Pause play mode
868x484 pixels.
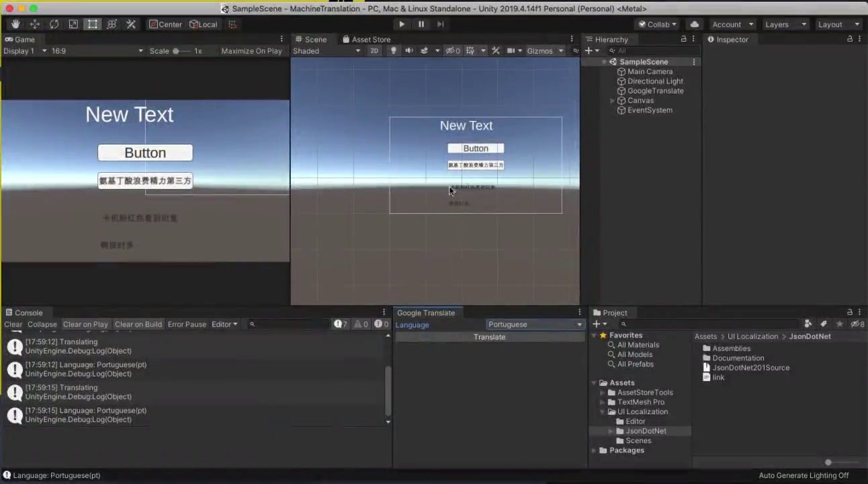421,24
